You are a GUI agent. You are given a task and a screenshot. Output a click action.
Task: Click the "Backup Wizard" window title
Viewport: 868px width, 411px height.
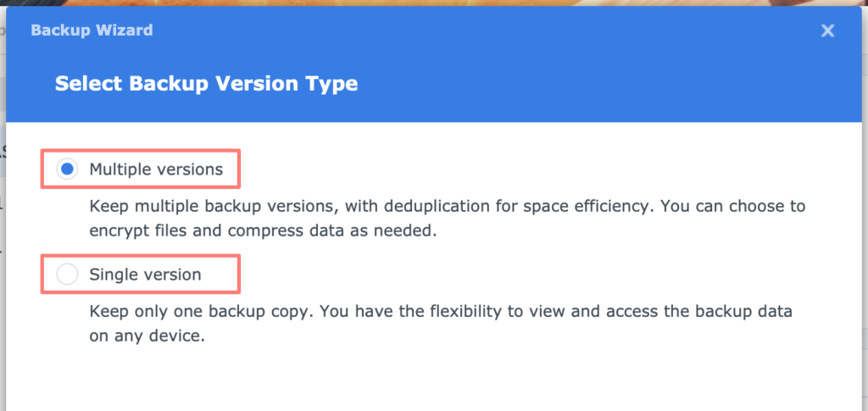click(x=92, y=31)
